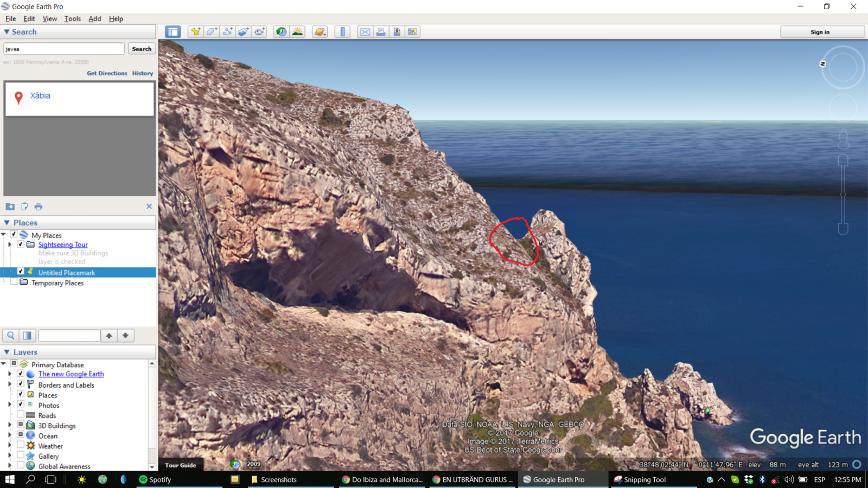Click the Print icon in toolbar

(381, 32)
